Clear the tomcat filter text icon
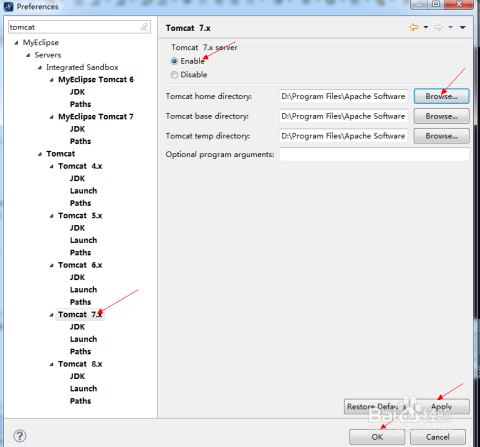 click(x=144, y=27)
